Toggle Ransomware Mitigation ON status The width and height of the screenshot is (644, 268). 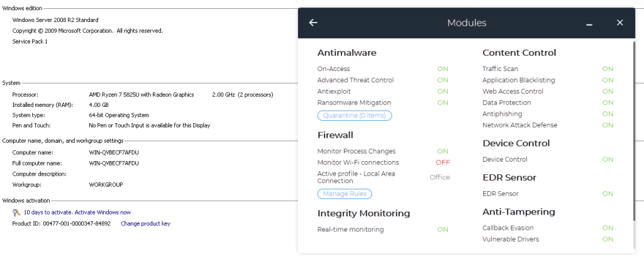[443, 103]
